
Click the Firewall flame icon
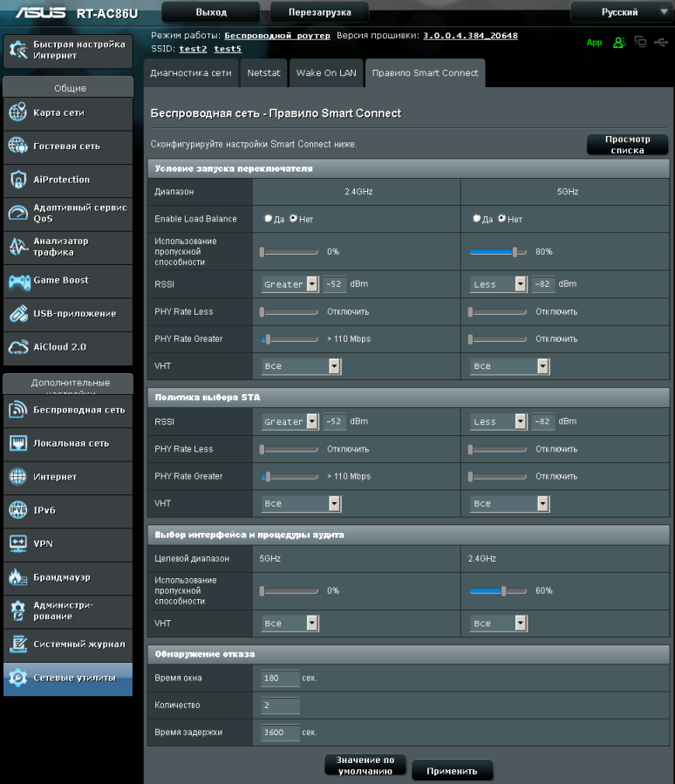point(18,577)
